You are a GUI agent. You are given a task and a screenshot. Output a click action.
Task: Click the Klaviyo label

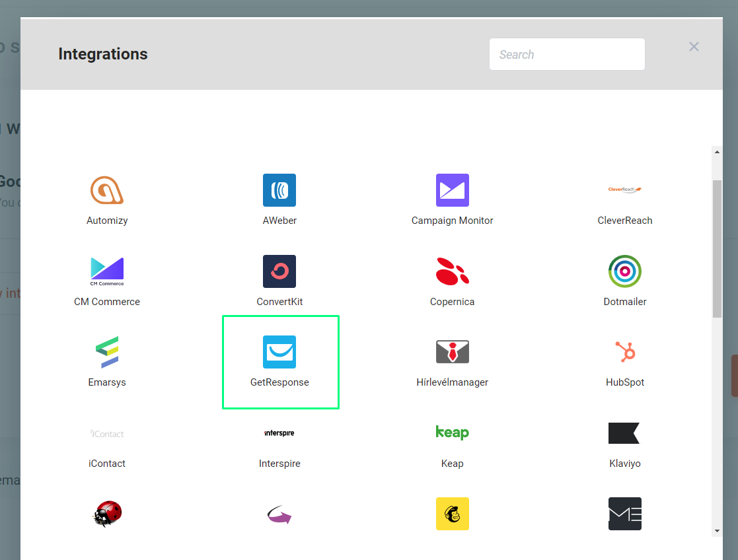point(624,464)
